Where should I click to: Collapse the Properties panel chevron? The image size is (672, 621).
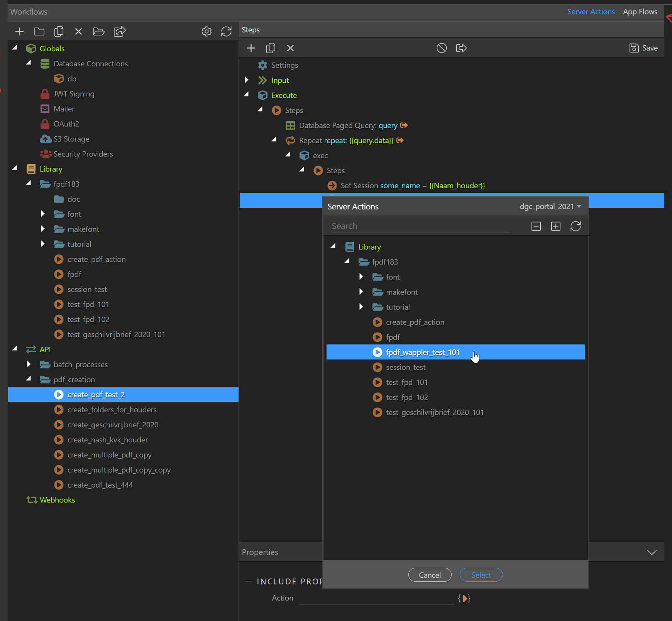(x=652, y=552)
